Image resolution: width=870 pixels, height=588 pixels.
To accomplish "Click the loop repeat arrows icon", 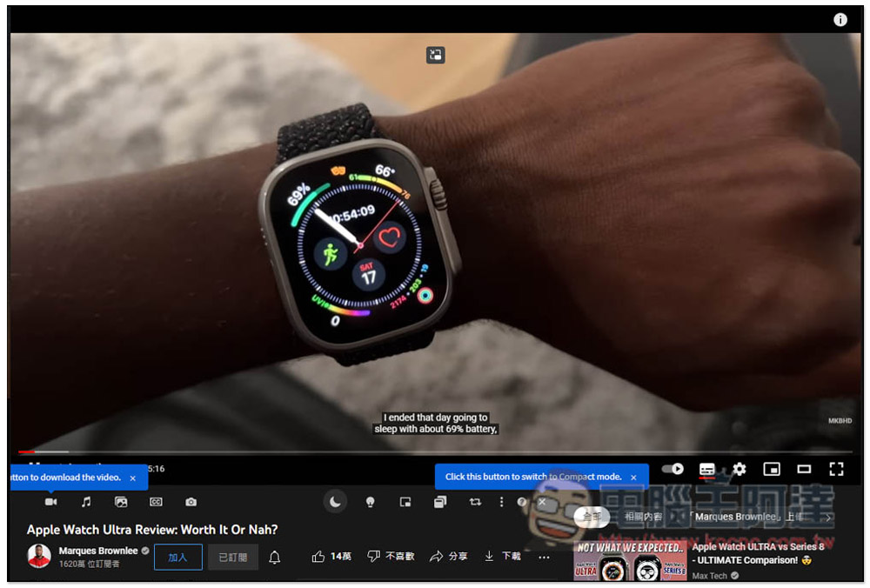I will coord(475,502).
